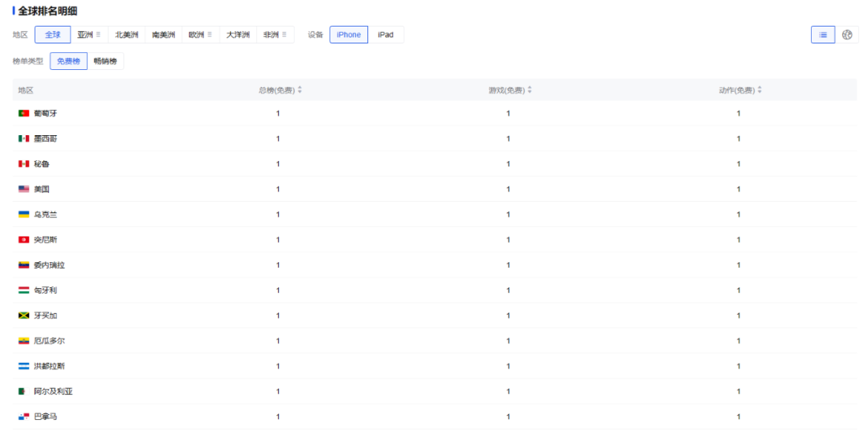Choose the iPad device option
This screenshot has width=868, height=432.
point(386,35)
